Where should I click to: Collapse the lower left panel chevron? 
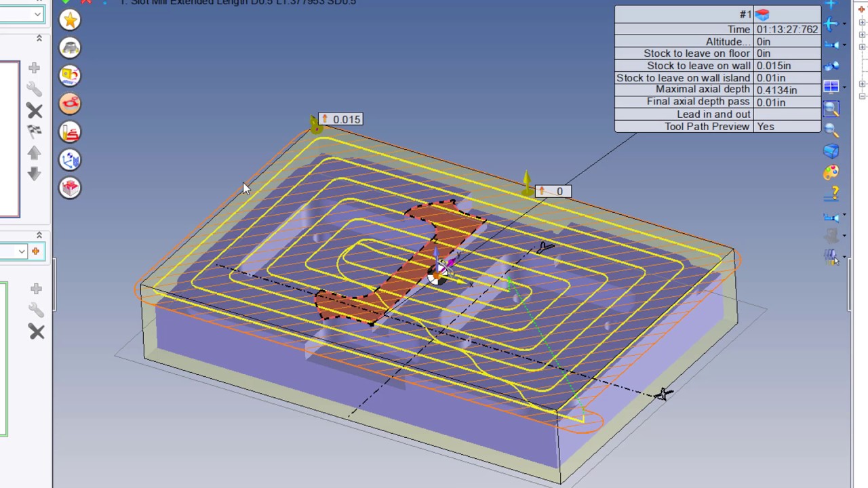point(39,235)
